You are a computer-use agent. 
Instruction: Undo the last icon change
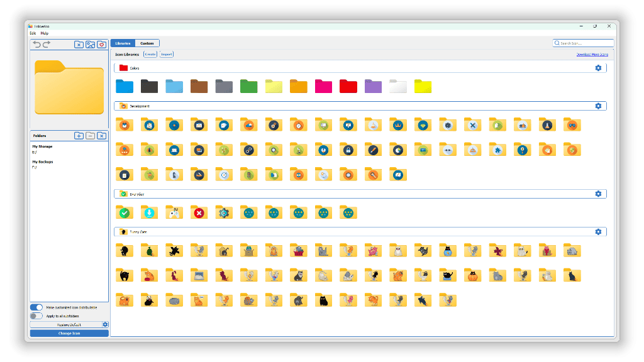pos(36,45)
